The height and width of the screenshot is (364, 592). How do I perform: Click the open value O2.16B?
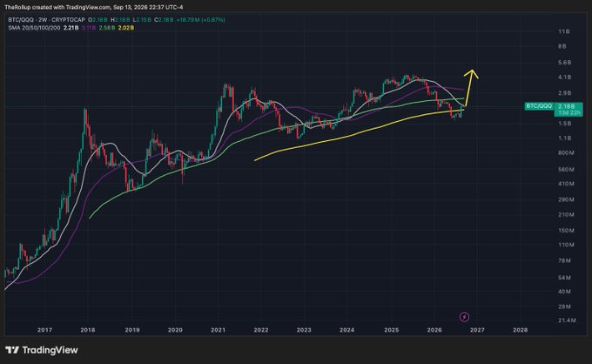click(98, 20)
